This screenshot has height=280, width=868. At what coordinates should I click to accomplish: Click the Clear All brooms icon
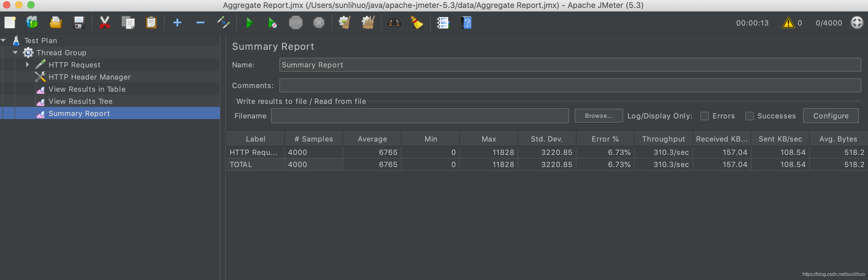[x=368, y=23]
